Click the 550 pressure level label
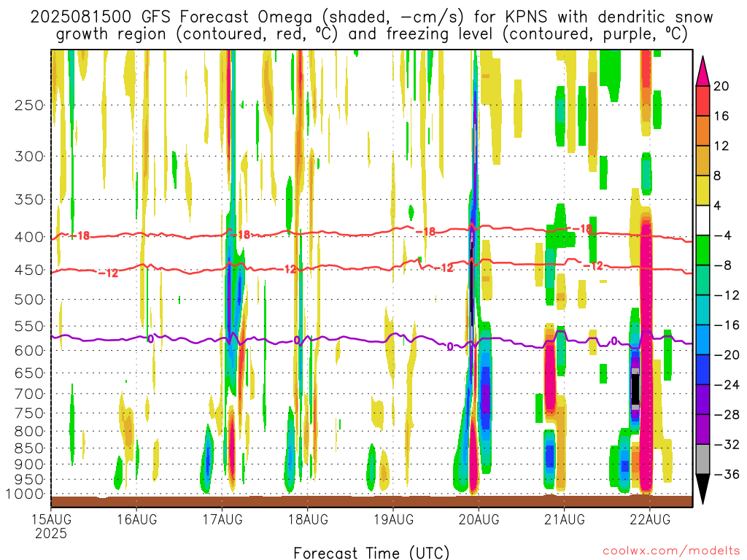 [x=29, y=326]
